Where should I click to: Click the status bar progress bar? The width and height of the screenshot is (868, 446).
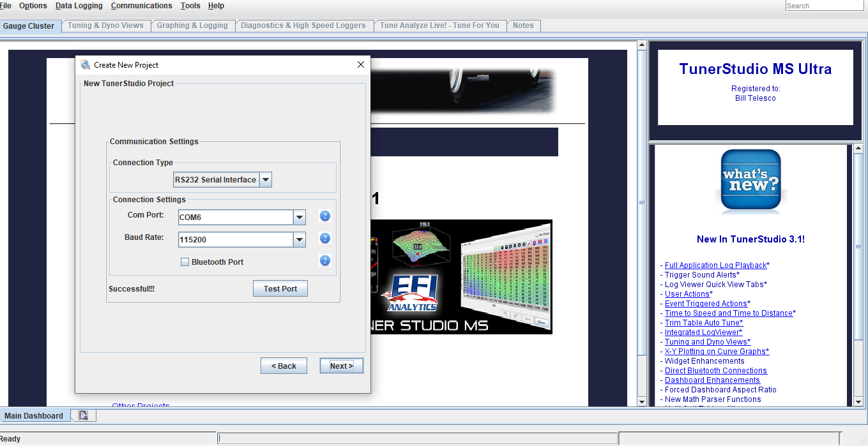[x=418, y=438]
